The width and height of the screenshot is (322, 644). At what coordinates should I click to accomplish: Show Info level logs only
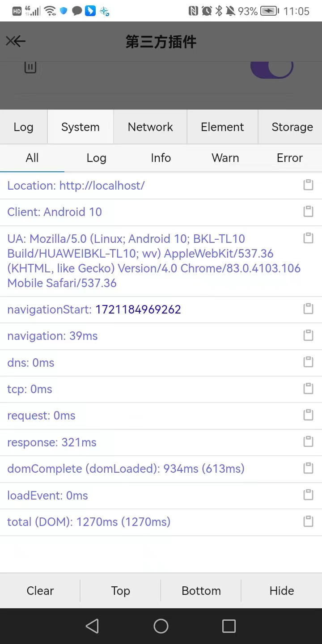pos(161,158)
